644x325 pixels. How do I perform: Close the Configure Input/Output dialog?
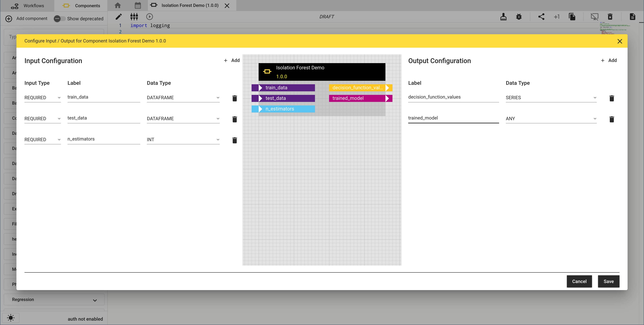coord(620,41)
